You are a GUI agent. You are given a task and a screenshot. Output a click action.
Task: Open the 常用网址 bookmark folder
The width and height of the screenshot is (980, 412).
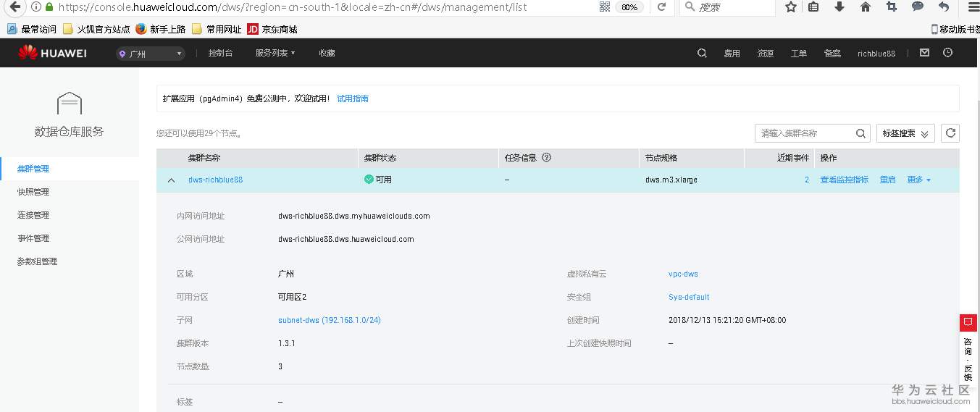pos(217,30)
